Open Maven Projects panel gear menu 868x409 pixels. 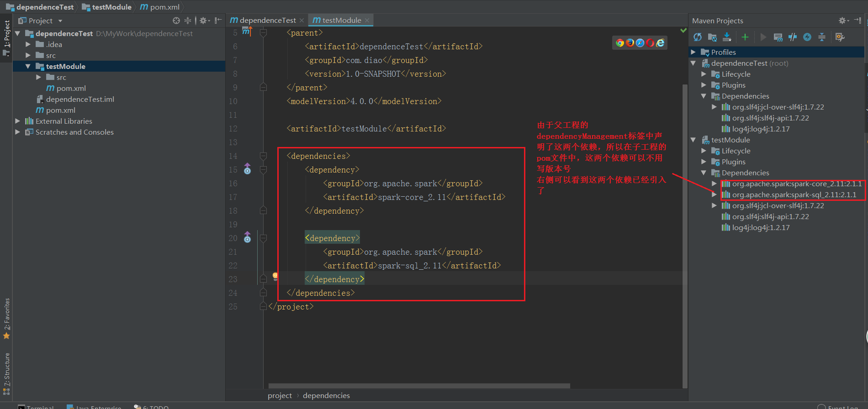point(843,21)
